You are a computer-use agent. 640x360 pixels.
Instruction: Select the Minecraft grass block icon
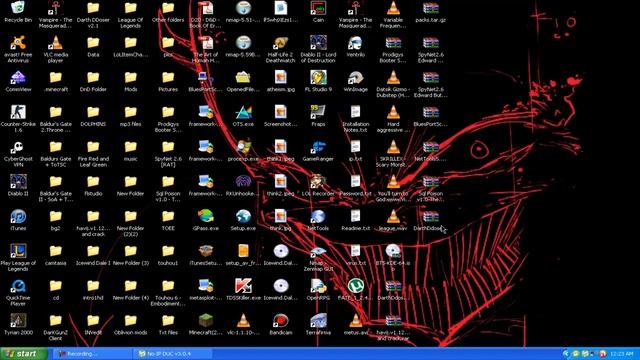(x=205, y=320)
